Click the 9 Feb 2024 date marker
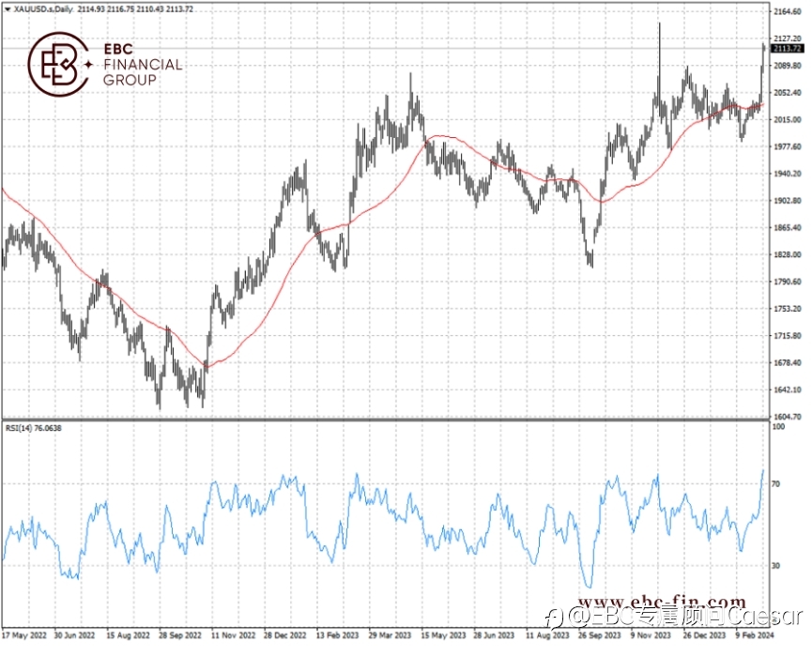 [x=755, y=635]
